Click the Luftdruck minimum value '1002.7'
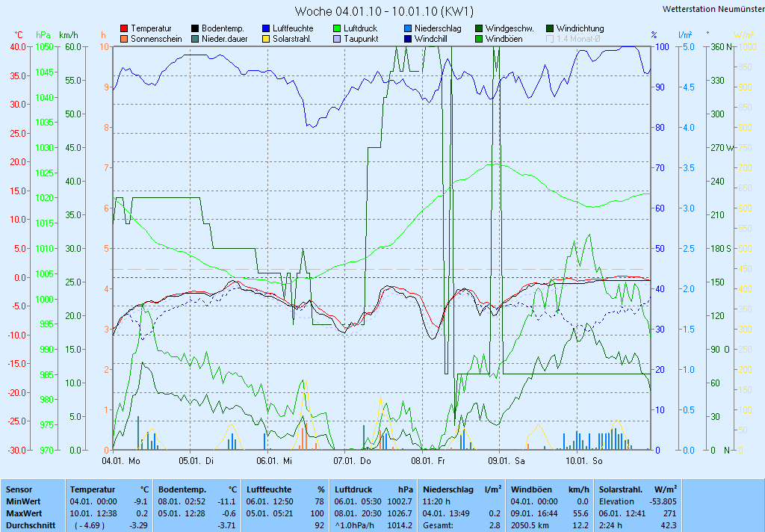The image size is (765, 532). tap(400, 502)
